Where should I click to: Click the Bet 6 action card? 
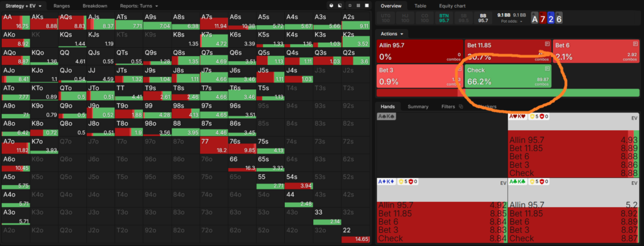tap(596, 52)
